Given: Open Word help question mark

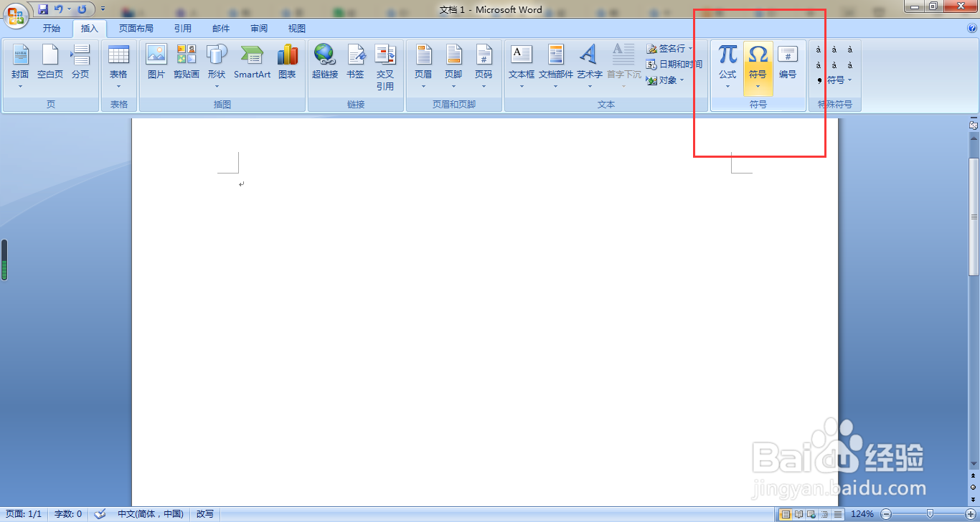Looking at the screenshot, I should click(x=972, y=29).
